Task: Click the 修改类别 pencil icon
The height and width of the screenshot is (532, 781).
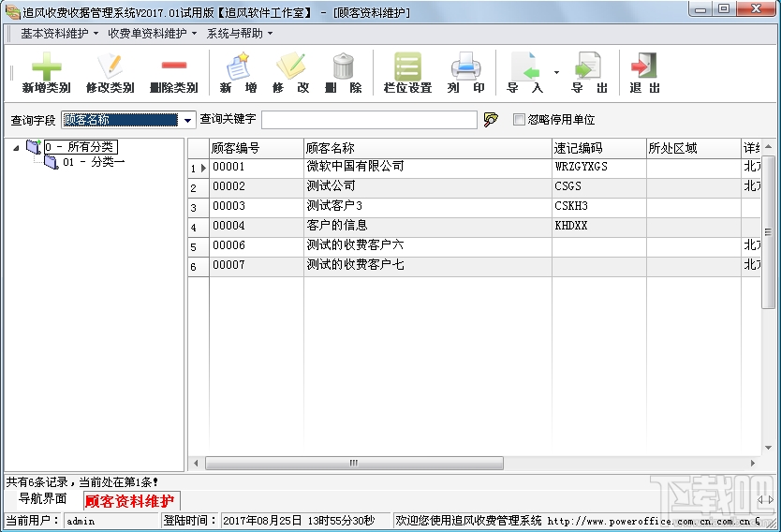Action: click(111, 66)
